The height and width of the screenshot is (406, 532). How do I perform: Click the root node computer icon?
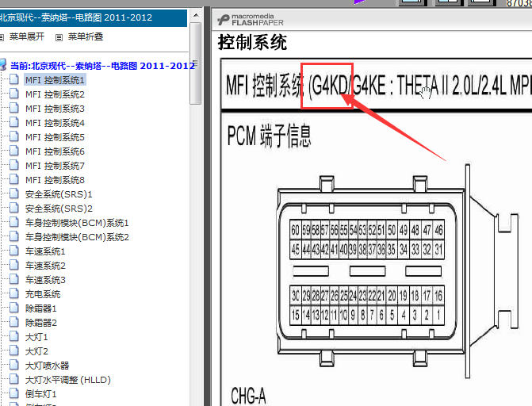(3, 64)
